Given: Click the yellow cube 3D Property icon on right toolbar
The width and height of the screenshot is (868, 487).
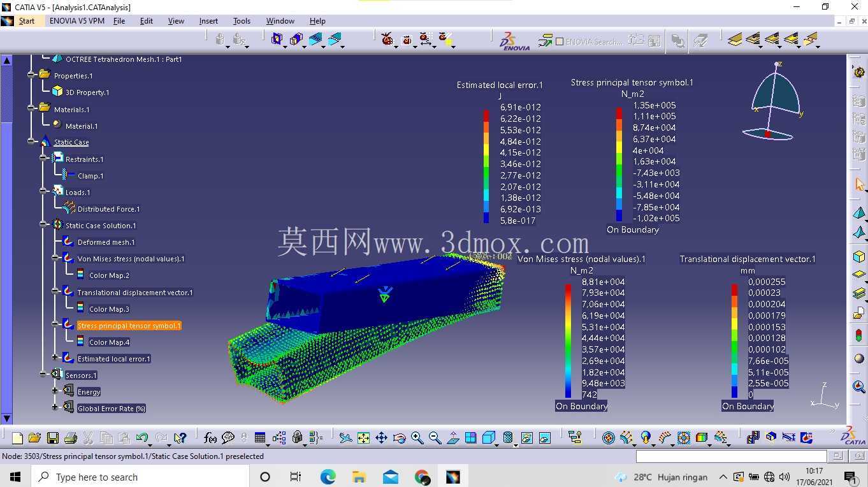Looking at the screenshot, I should (x=859, y=257).
